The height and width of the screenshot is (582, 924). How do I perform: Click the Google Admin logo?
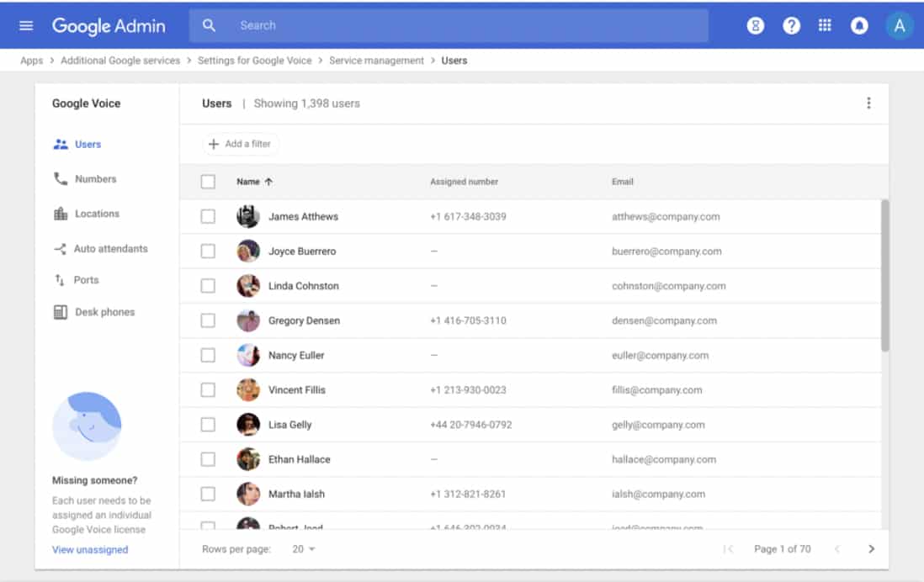(x=109, y=26)
